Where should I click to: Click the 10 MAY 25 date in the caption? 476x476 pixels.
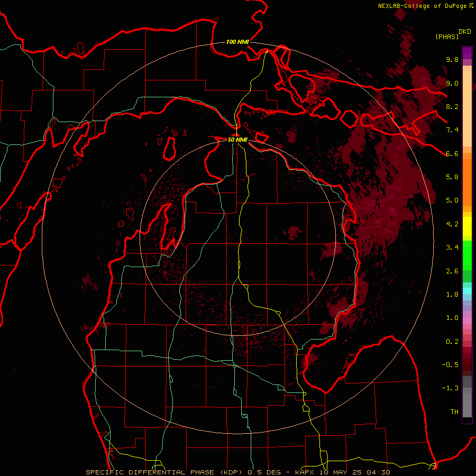342,472
